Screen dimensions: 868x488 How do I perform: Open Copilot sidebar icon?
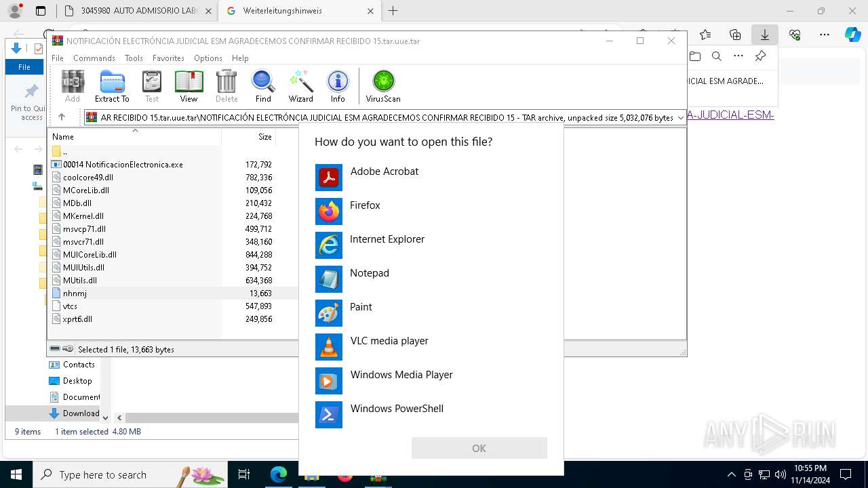[853, 35]
